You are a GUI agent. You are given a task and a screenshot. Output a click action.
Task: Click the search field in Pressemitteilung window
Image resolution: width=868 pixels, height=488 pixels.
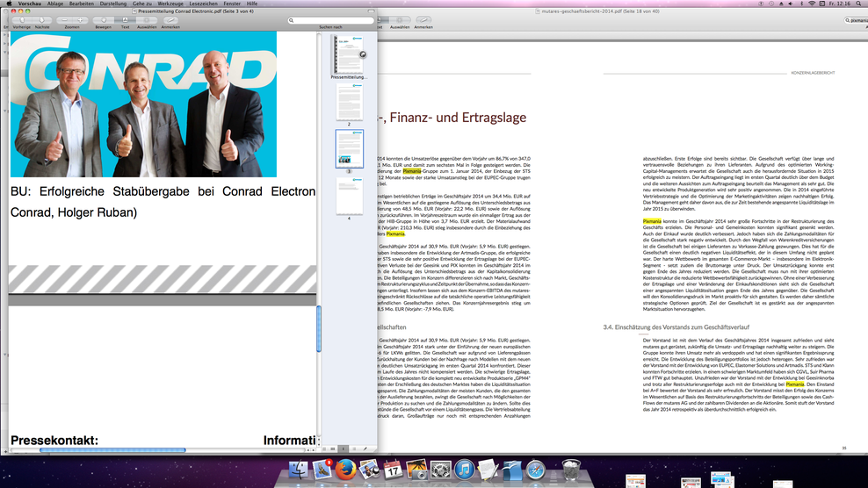click(331, 20)
